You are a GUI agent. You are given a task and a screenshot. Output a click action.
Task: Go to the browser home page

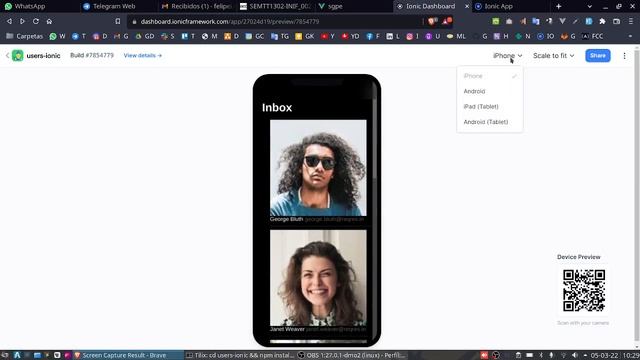(x=49, y=21)
